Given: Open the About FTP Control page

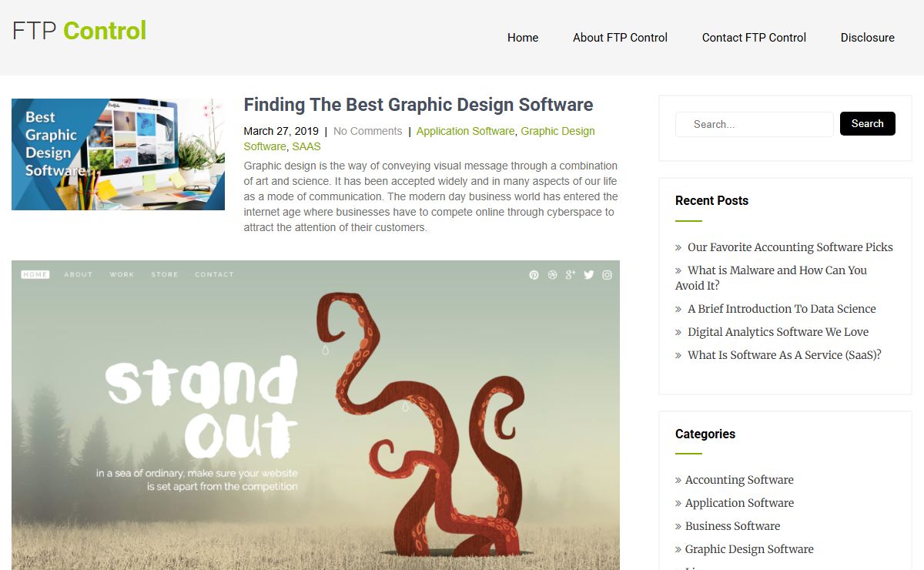Looking at the screenshot, I should tap(620, 38).
